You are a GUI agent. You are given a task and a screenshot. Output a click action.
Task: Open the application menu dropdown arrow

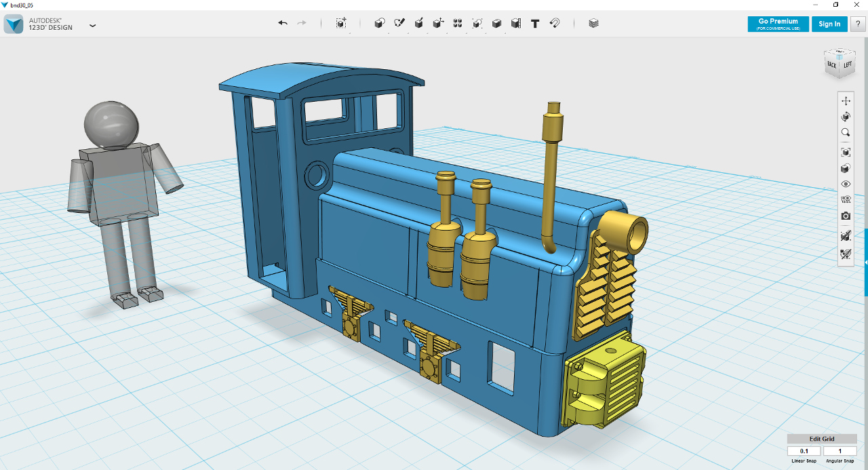[93, 25]
